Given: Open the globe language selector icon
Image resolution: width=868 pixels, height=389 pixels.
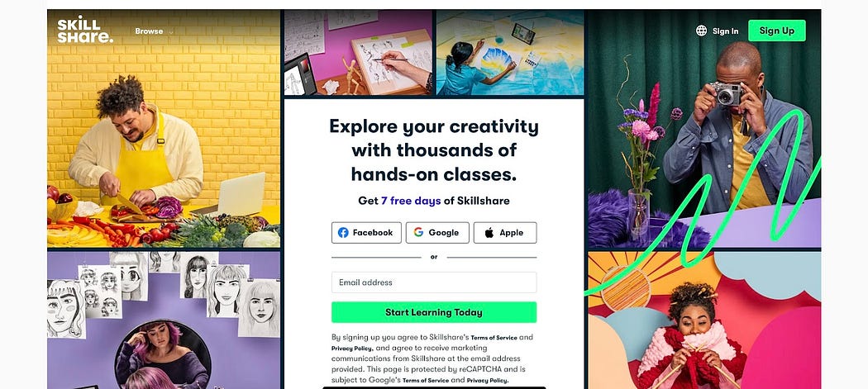Looking at the screenshot, I should pyautogui.click(x=701, y=31).
